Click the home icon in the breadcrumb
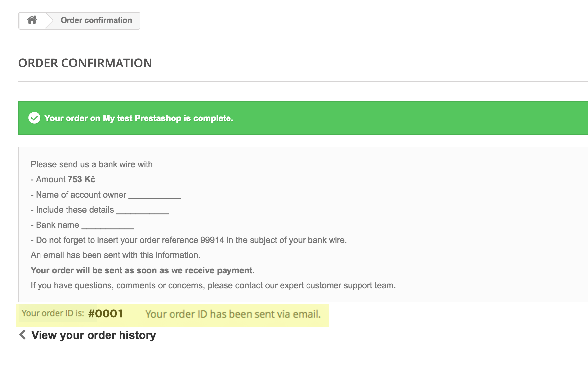This screenshot has width=588, height=370. (x=32, y=20)
